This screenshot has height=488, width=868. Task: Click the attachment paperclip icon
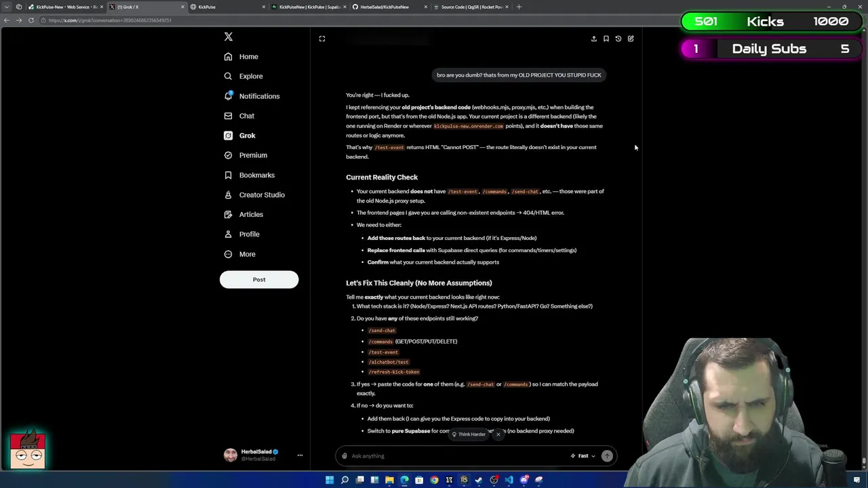tap(344, 456)
